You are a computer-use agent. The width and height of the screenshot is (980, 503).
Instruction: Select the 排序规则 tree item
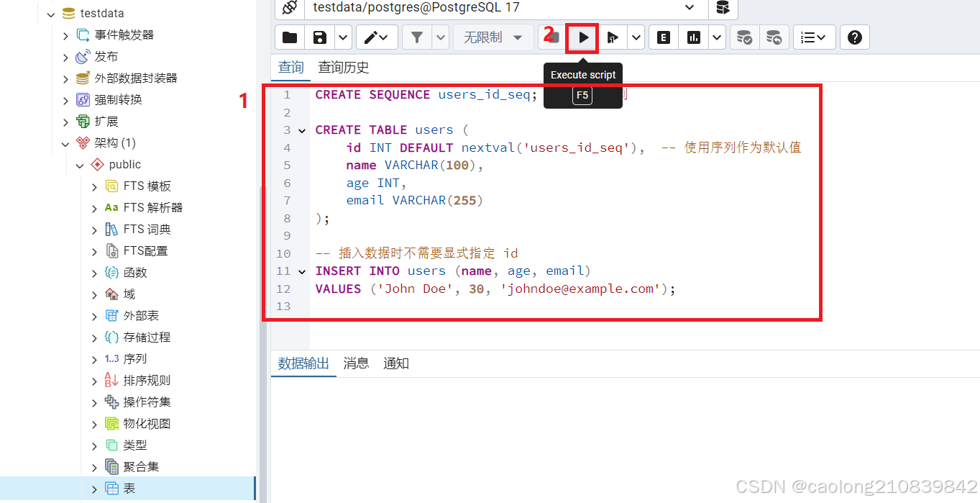click(x=147, y=381)
